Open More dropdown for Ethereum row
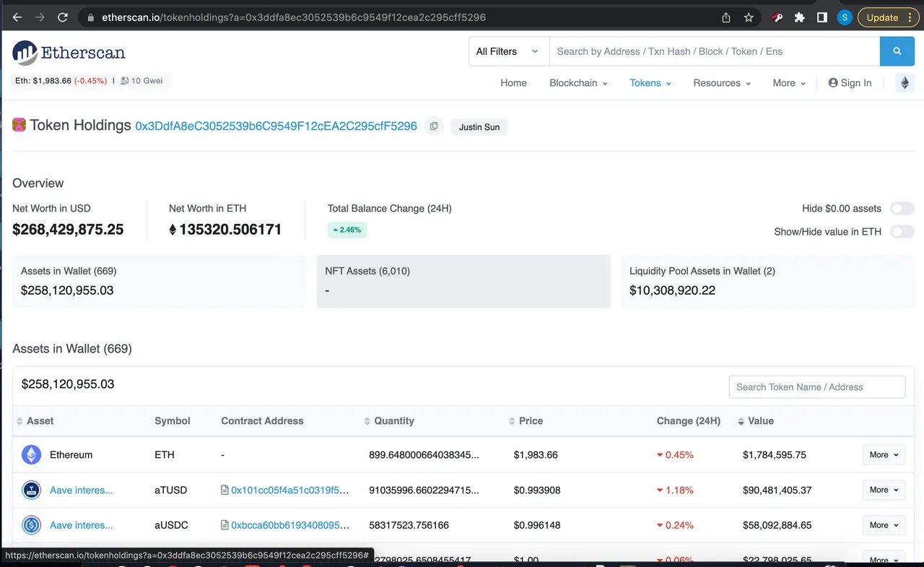This screenshot has width=924, height=567. (884, 455)
